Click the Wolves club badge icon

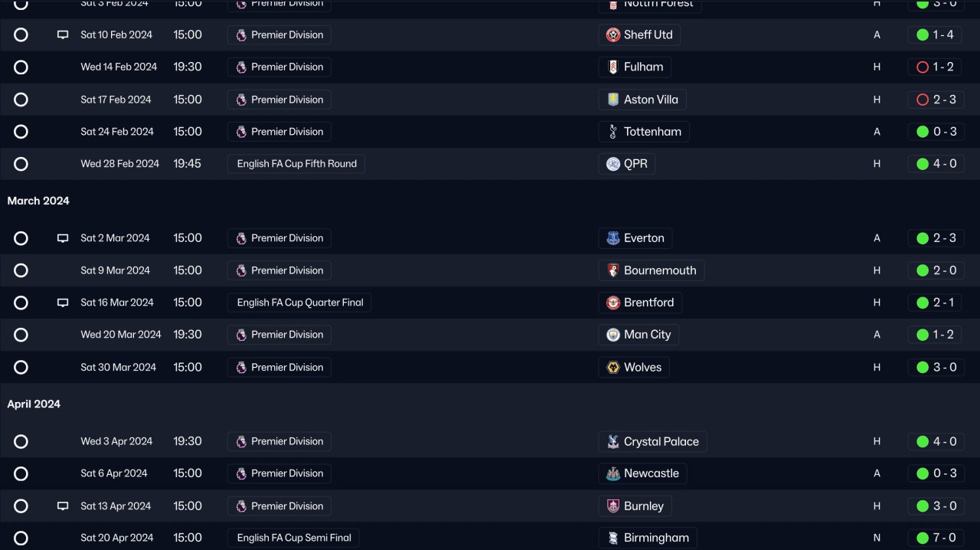tap(613, 368)
